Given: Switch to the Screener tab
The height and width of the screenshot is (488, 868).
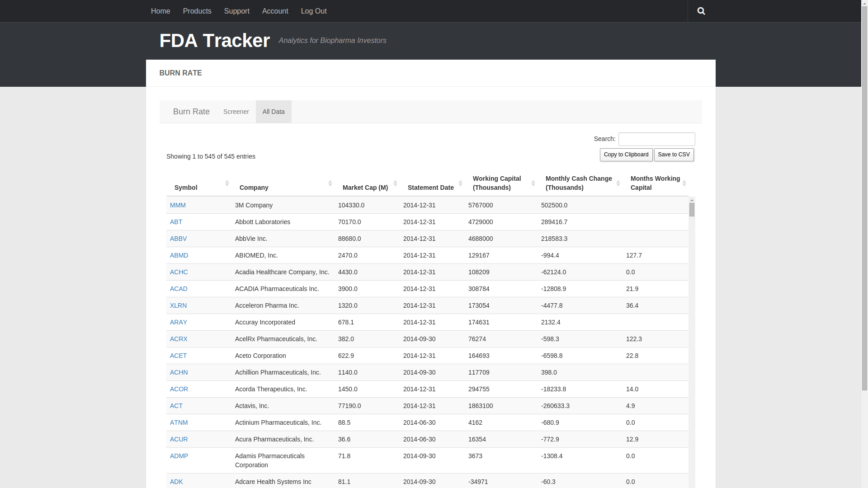Looking at the screenshot, I should coord(236,112).
